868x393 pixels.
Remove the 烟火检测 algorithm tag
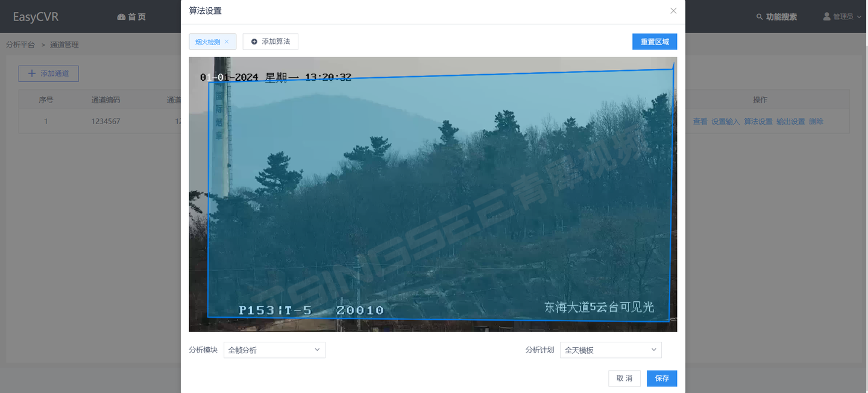pyautogui.click(x=227, y=42)
